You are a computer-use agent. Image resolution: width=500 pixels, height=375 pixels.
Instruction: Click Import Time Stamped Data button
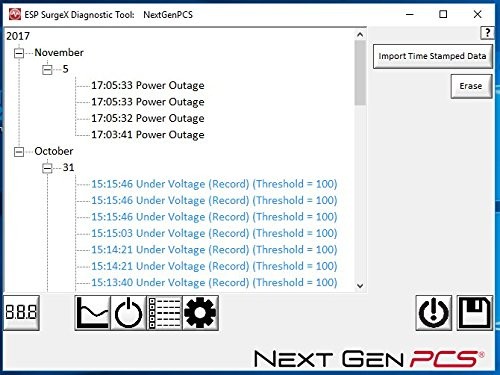(433, 56)
